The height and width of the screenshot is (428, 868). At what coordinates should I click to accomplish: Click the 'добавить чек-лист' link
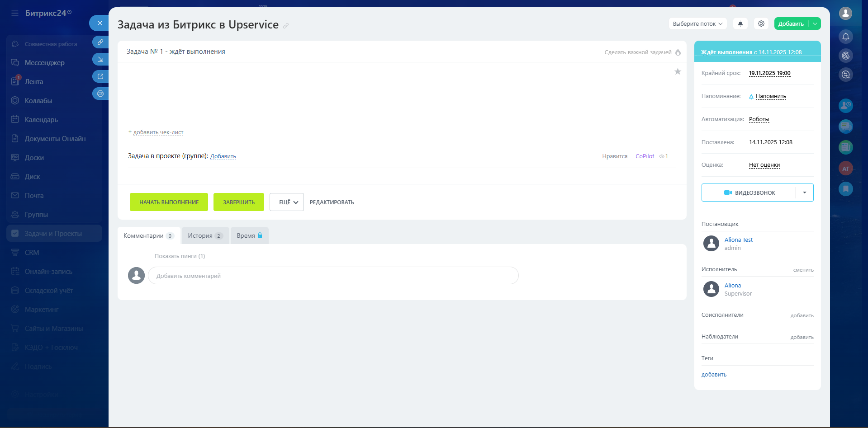tap(158, 132)
